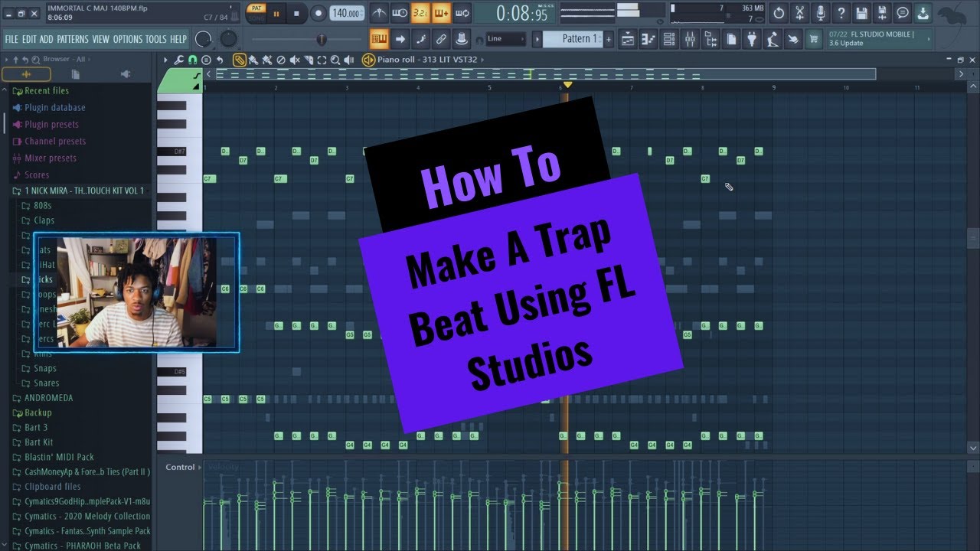Click the piano roll undo arrow icon
This screenshot has height=551, width=980.
pyautogui.click(x=220, y=60)
